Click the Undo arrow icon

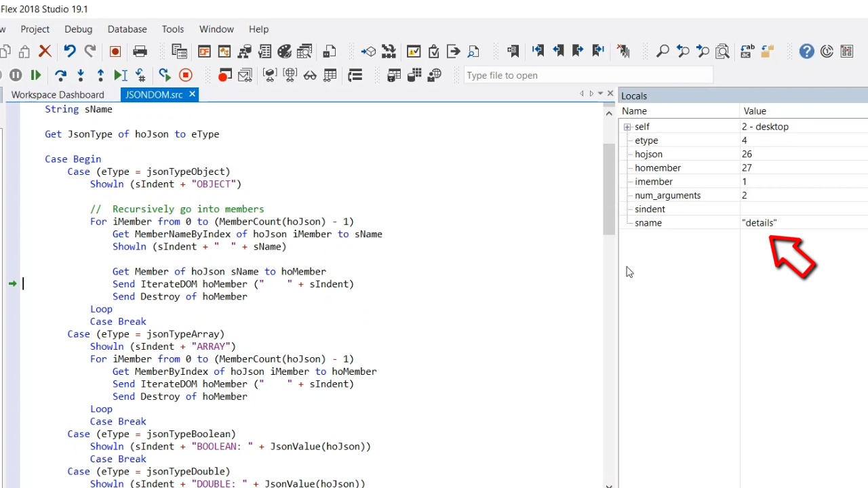(69, 51)
